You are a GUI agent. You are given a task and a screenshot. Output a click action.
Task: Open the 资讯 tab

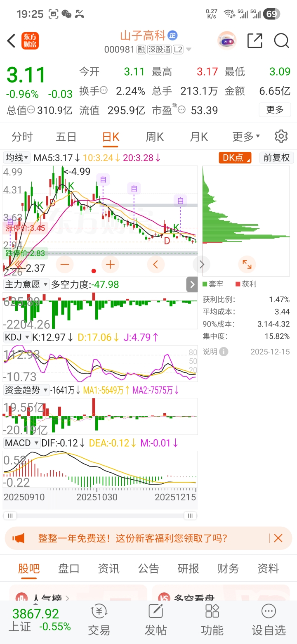[108, 568]
